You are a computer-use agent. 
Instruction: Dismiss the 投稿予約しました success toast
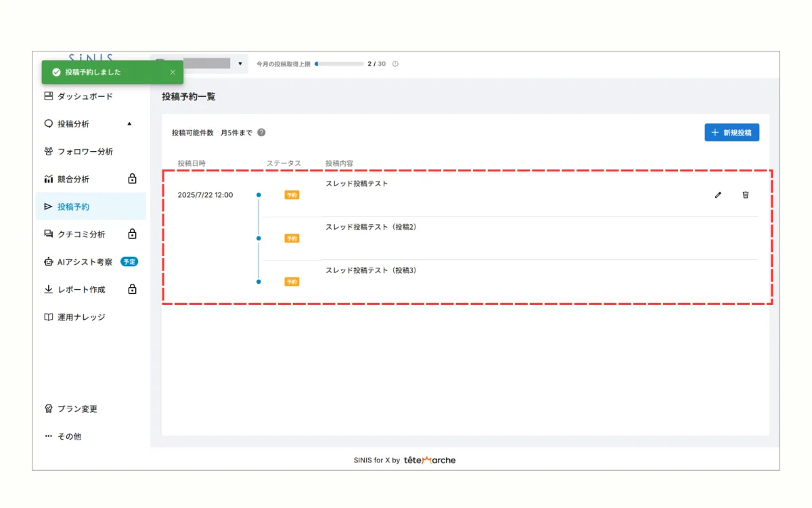[x=173, y=72]
